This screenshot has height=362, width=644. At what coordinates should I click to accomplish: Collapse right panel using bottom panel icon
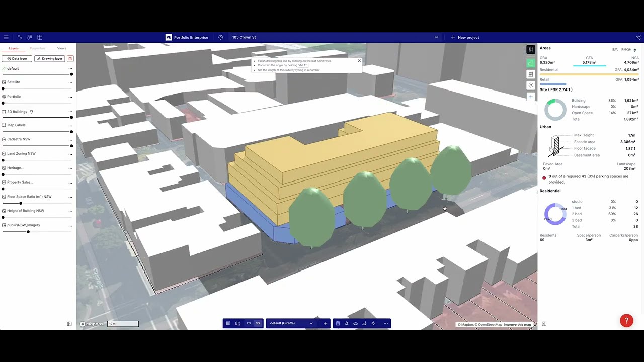pos(544,324)
